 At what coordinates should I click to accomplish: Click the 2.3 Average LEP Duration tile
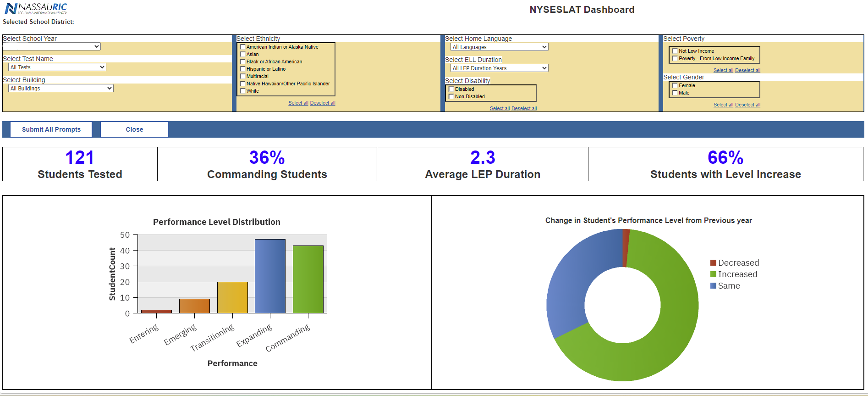click(x=483, y=164)
